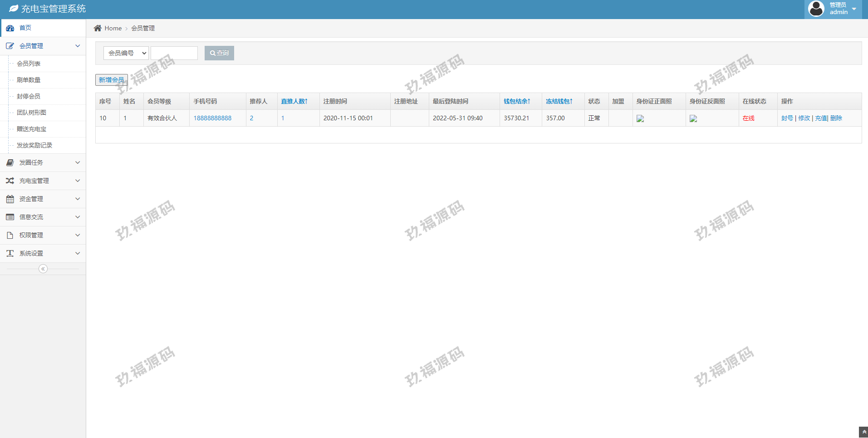Click the 充值 link in the member row
This screenshot has width=868, height=438.
click(x=821, y=118)
